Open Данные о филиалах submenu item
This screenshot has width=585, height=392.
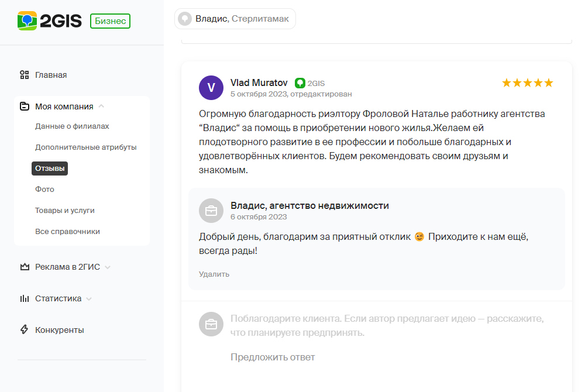click(72, 126)
